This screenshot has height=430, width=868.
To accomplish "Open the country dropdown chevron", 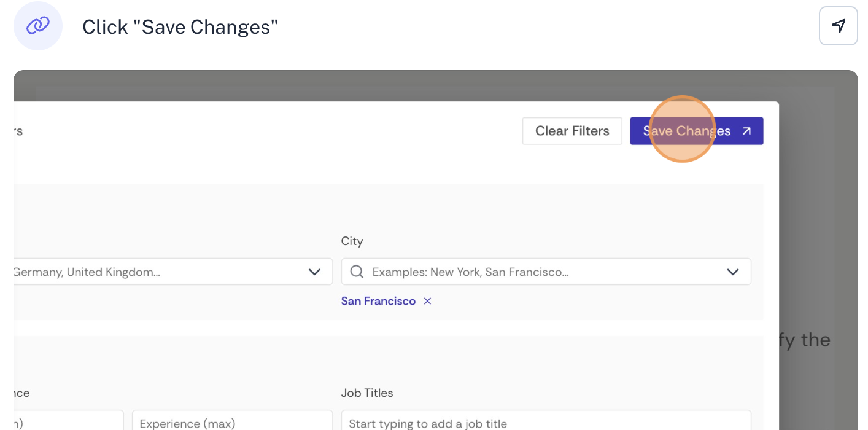I will pos(314,272).
